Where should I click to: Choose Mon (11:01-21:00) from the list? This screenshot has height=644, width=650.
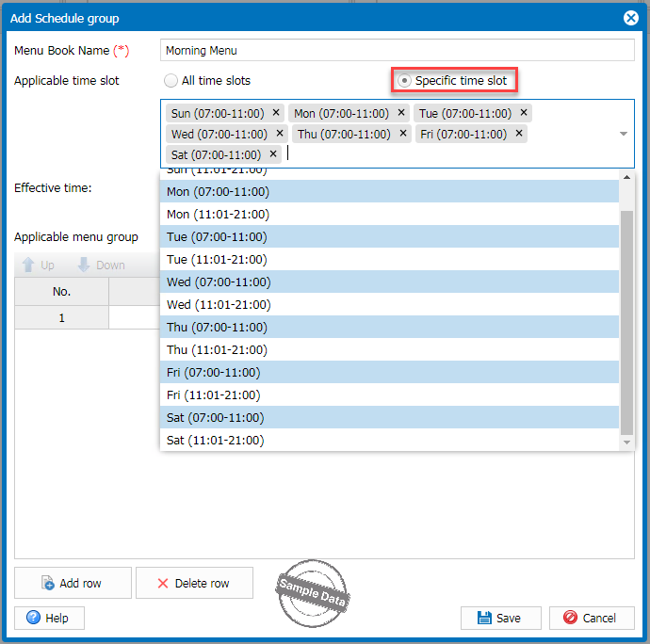pos(218,215)
